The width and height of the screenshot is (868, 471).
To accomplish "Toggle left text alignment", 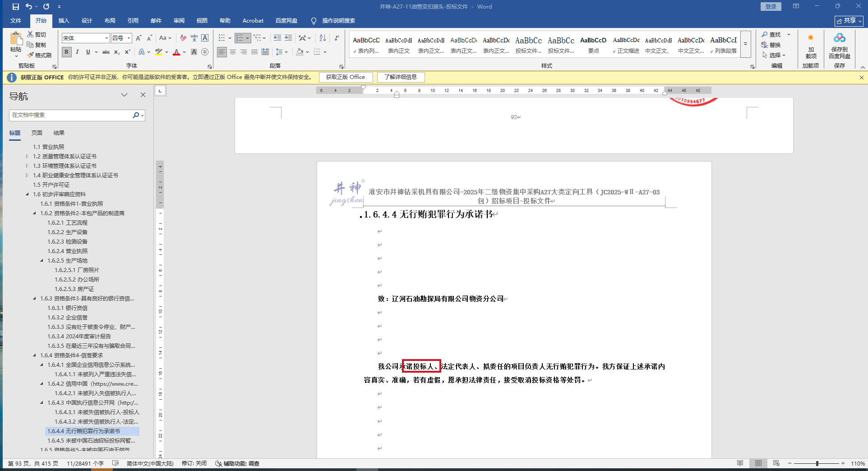I will (x=222, y=52).
